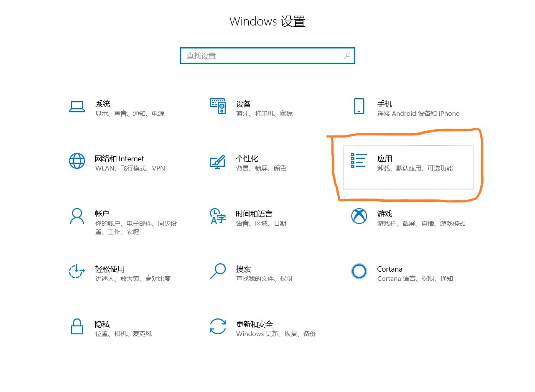The width and height of the screenshot is (535, 392).
Task: Click the Ease of Access icon
Action: coord(77,272)
